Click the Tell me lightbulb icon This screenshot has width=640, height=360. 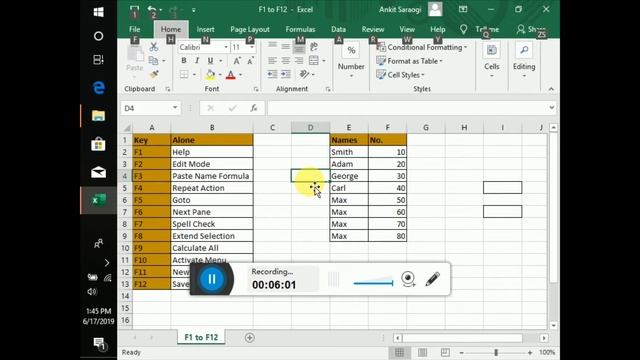463,29
